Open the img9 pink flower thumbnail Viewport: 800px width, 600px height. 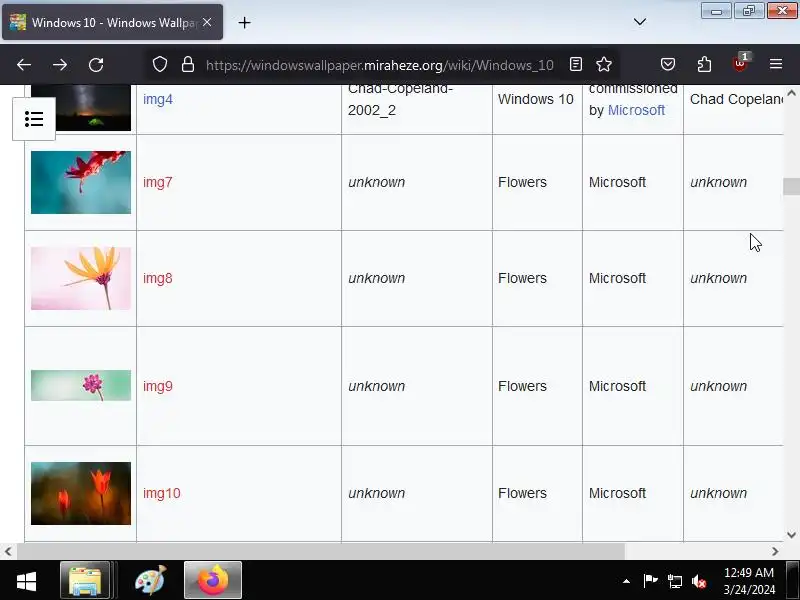[81, 385]
